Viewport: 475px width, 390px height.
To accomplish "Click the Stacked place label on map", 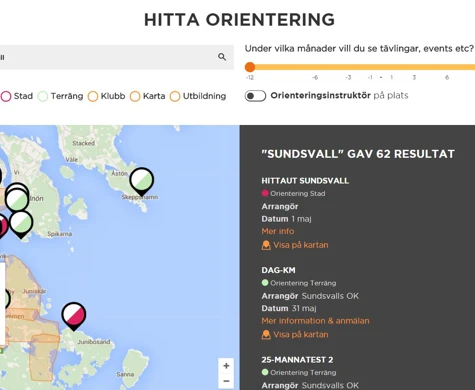I will (84, 143).
